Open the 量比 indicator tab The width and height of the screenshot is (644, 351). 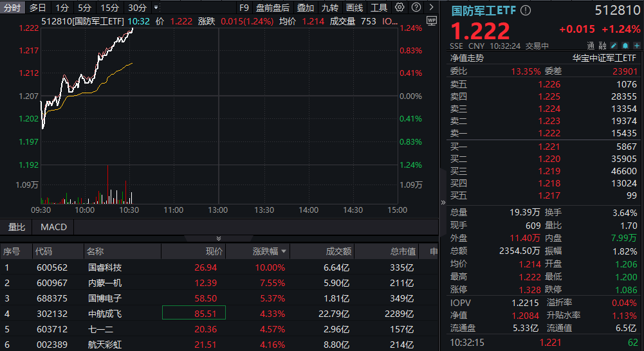[17, 227]
